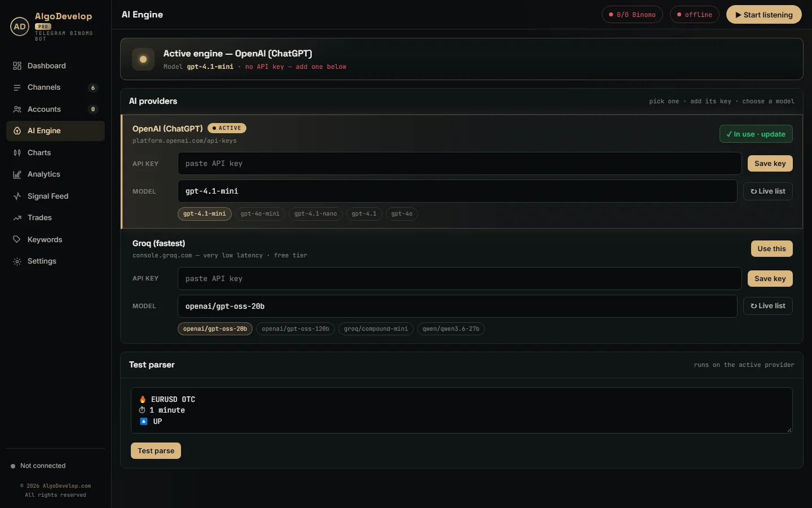Viewport: 812px width, 508px height.
Task: Click the platform.openai.com/api-keys text
Action: click(184, 141)
